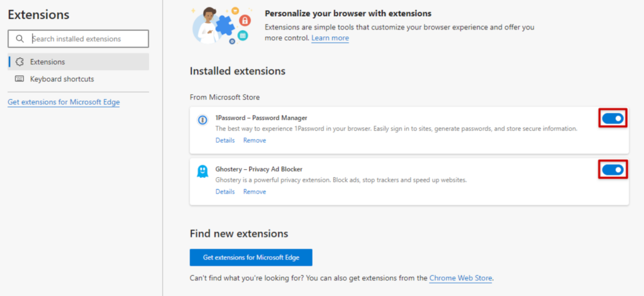Click the magnifier icon in the search box
Screen dimensions: 644x296
tap(20, 39)
